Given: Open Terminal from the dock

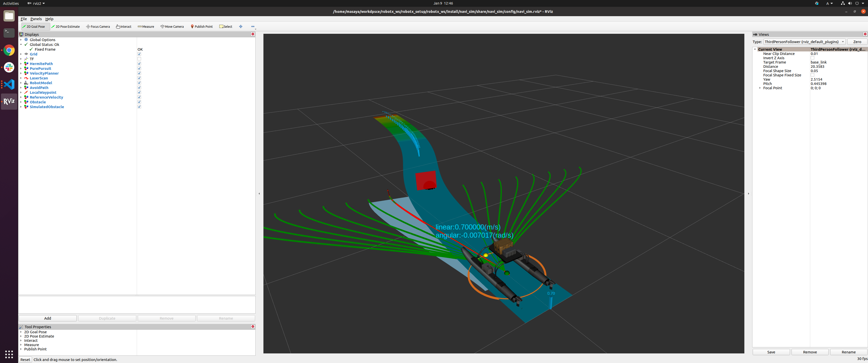Looking at the screenshot, I should tap(9, 33).
